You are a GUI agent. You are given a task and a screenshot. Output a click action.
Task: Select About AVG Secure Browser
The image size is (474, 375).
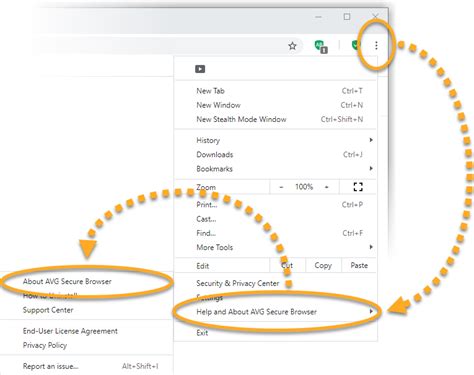[x=86, y=281]
